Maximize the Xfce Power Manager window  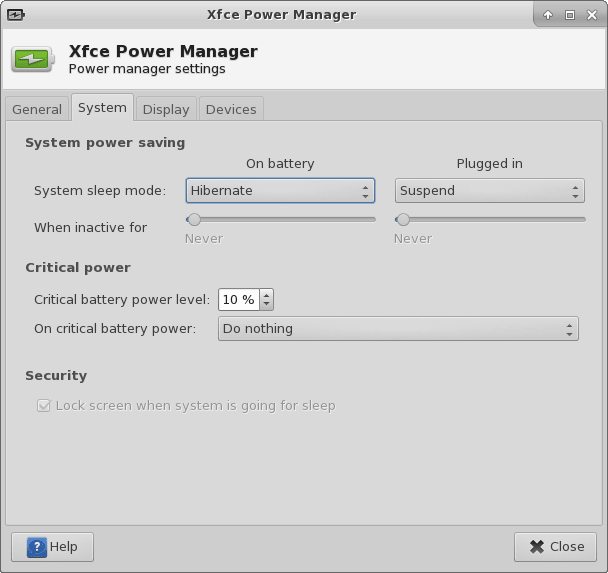(x=570, y=15)
